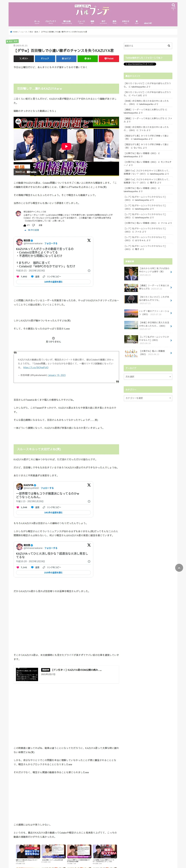Screen dimensions: 186x868
Task: Open the ニュース navigation menu item
Action: click(81, 22)
